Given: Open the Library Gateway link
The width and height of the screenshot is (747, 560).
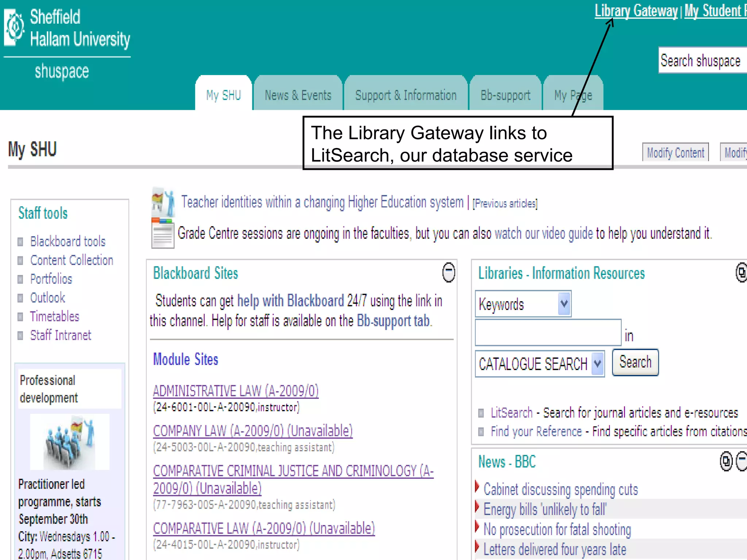Looking at the screenshot, I should tap(636, 11).
